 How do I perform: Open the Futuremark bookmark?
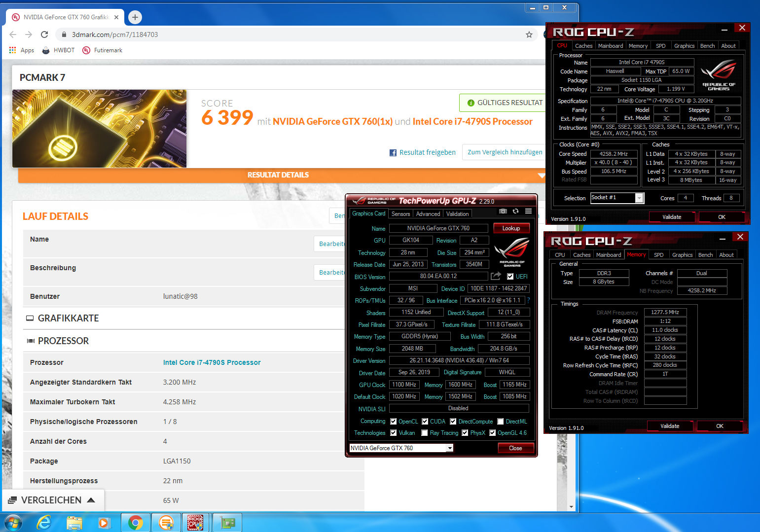click(103, 50)
